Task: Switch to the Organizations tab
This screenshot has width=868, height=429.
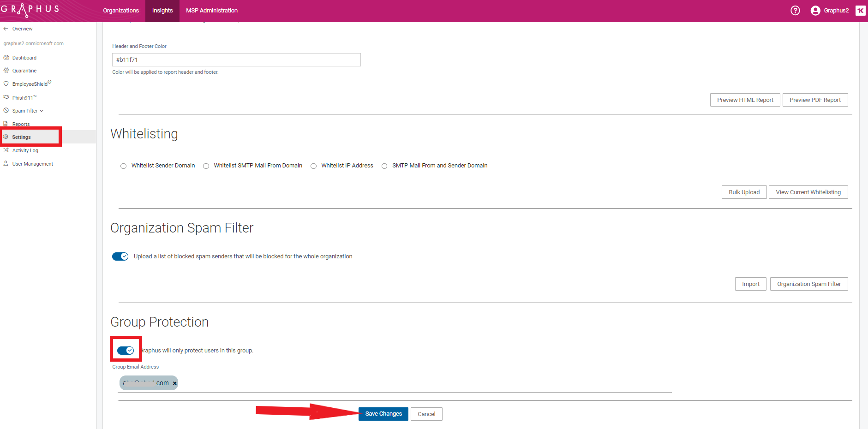Action: tap(121, 11)
